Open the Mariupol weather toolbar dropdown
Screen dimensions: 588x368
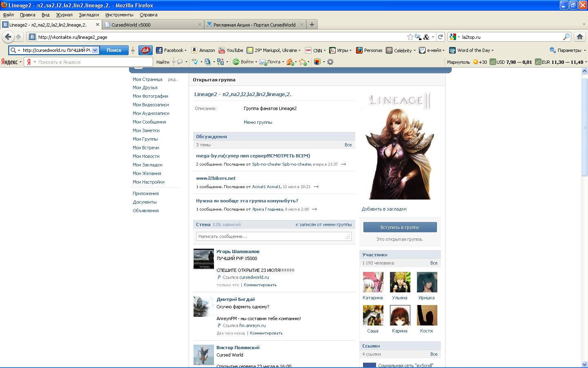274,50
